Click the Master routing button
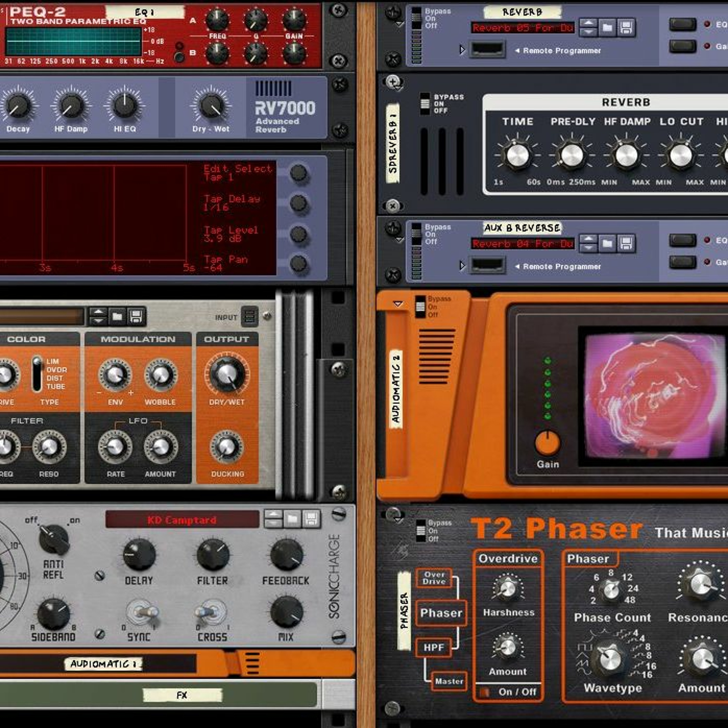 [x=449, y=681]
